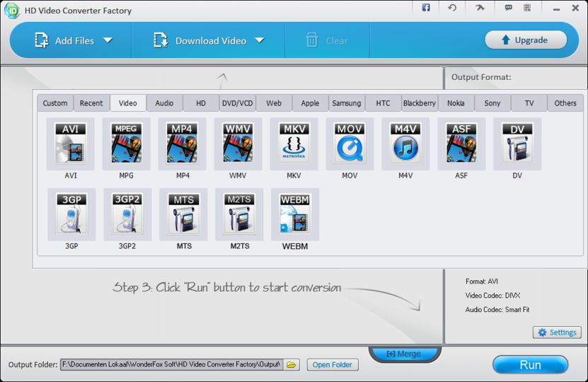Switch to the Nokia tab
This screenshot has height=382, width=588.
(x=456, y=103)
